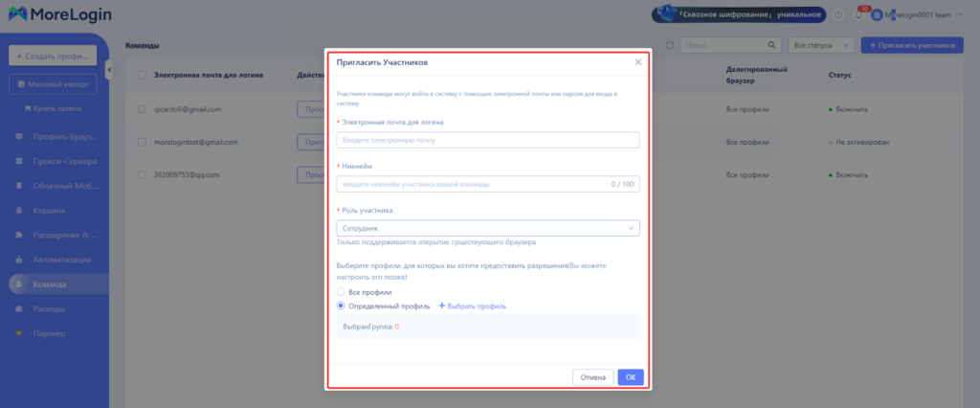Expand the Все статусы filter dropdown
980x408 pixels.
[821, 45]
